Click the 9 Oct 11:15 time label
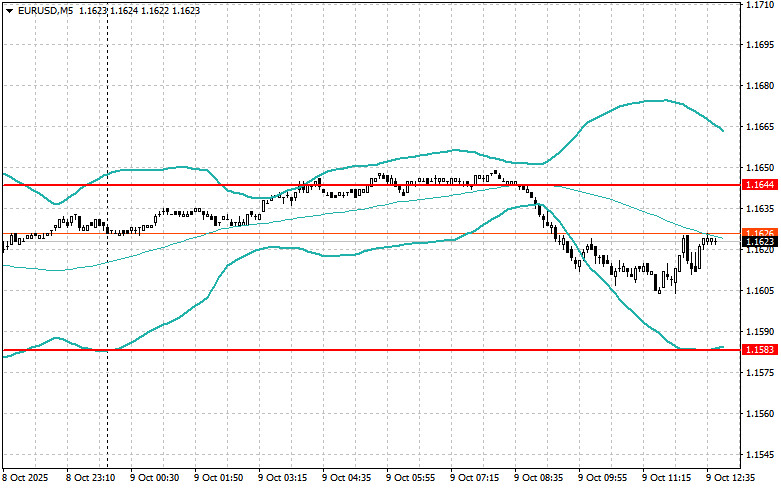This screenshot has width=781, height=489. [x=666, y=478]
